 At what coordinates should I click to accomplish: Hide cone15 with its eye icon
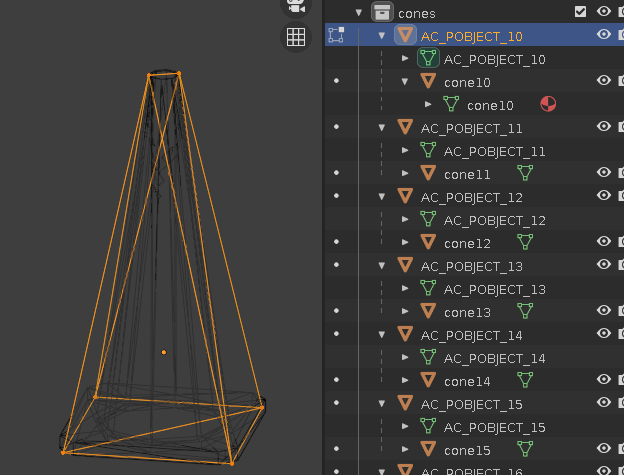[x=604, y=449]
